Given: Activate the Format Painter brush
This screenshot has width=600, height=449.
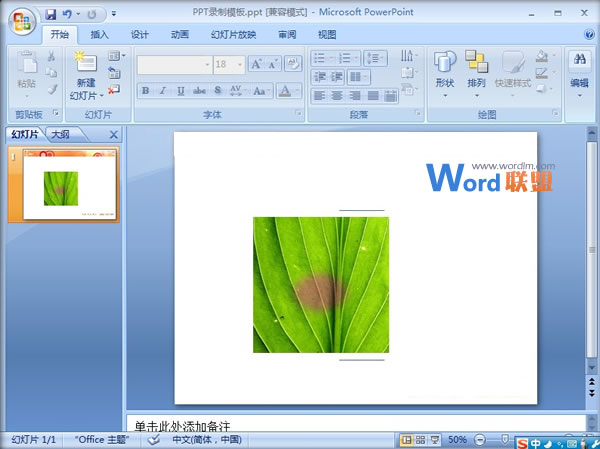Looking at the screenshot, I should (x=52, y=90).
